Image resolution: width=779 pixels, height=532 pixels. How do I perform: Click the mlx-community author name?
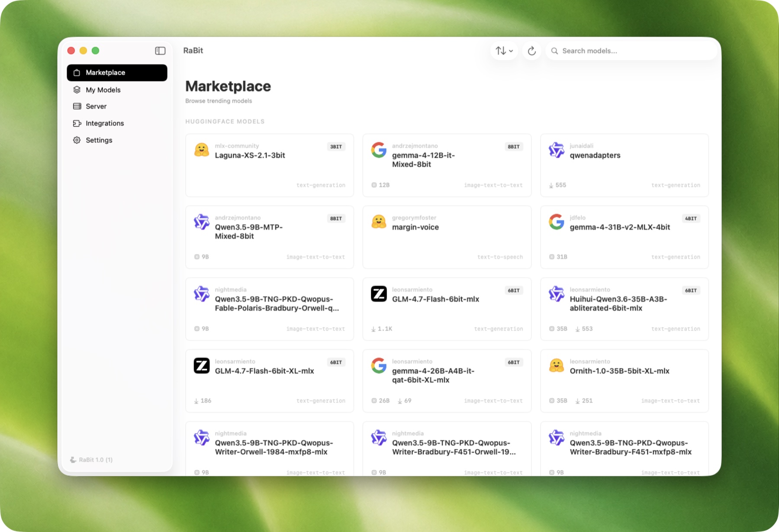[237, 146]
